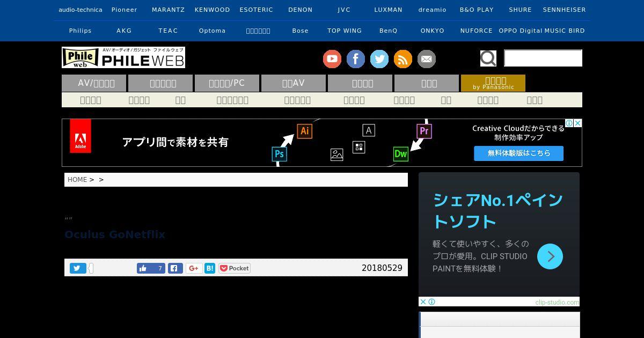644x338 pixels.
Task: Open the round Twitter icon in header
Action: [379, 59]
